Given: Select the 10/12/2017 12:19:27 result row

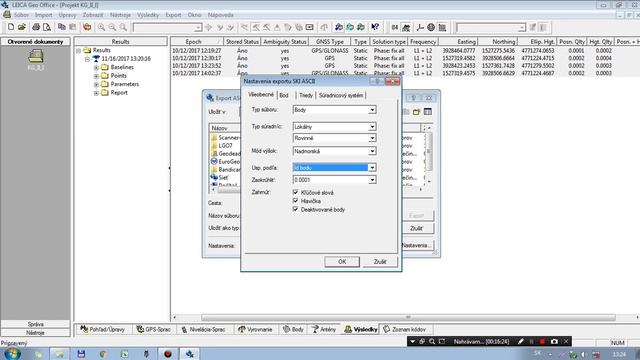Looking at the screenshot, I should pos(405,51).
